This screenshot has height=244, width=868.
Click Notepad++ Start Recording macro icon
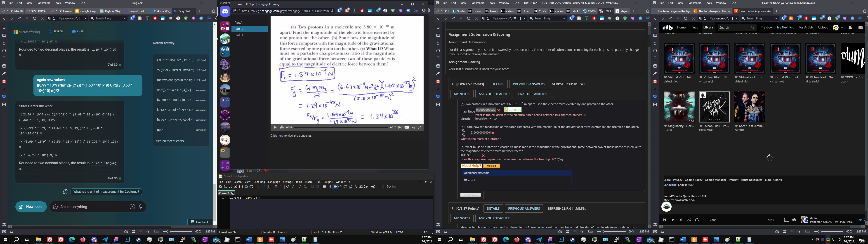373,187
